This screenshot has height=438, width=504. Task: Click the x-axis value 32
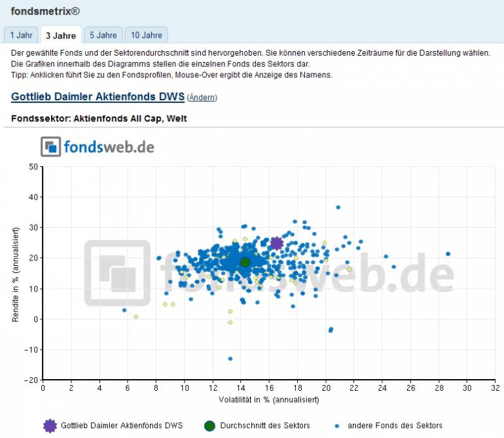pos(495,388)
